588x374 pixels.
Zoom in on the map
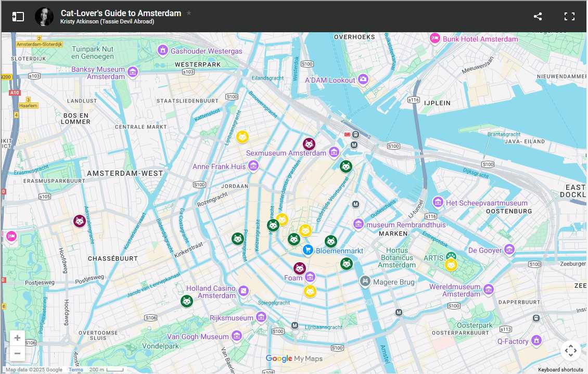click(17, 338)
